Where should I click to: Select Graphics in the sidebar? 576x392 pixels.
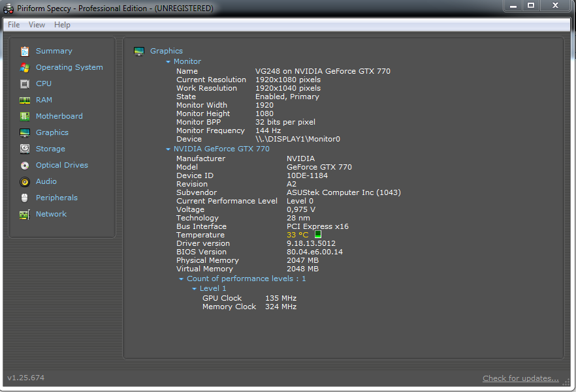[52, 132]
